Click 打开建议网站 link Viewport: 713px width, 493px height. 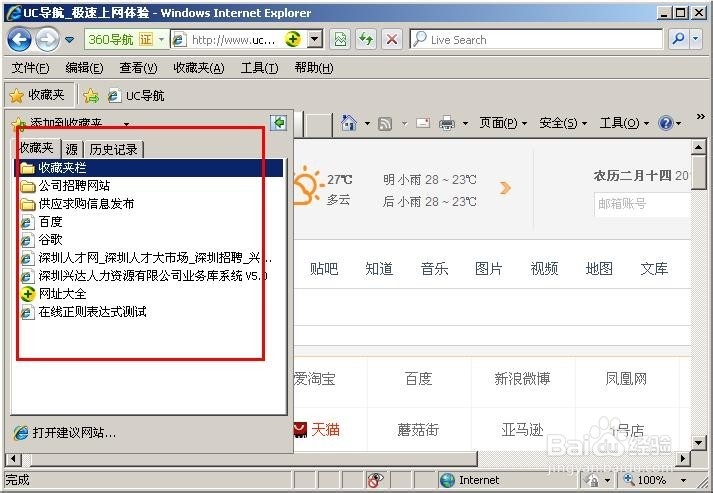point(65,432)
